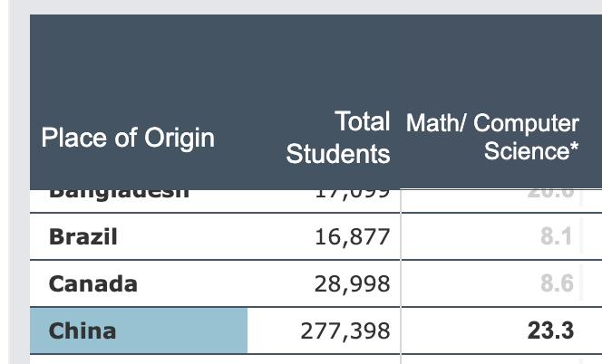Image resolution: width=602 pixels, height=364 pixels.
Task: Click the faded 20.6 value under the header
Action: 555,194
